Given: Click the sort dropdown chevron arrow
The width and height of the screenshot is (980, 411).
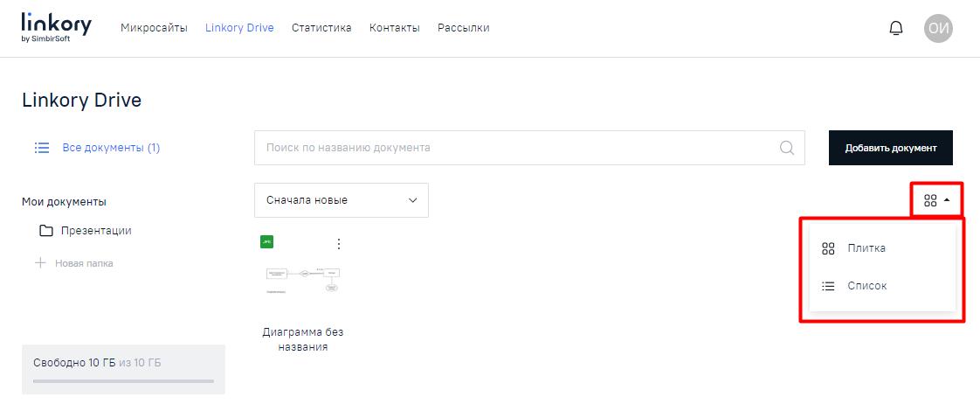Looking at the screenshot, I should (412, 200).
